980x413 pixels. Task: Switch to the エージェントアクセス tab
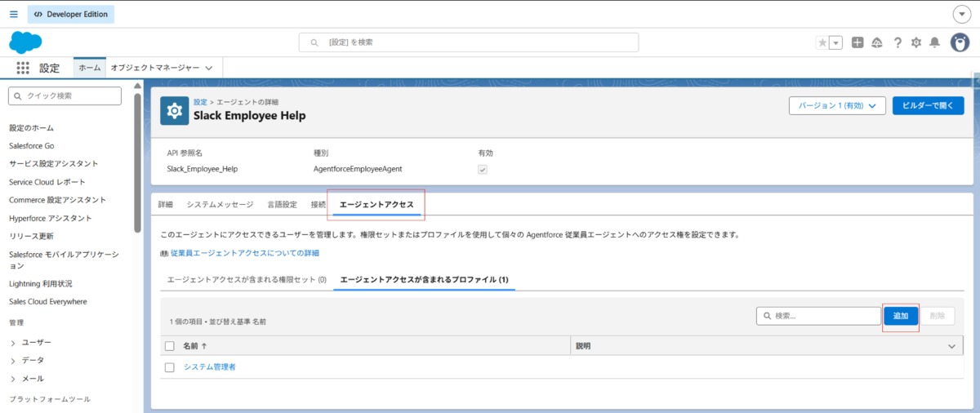(376, 204)
